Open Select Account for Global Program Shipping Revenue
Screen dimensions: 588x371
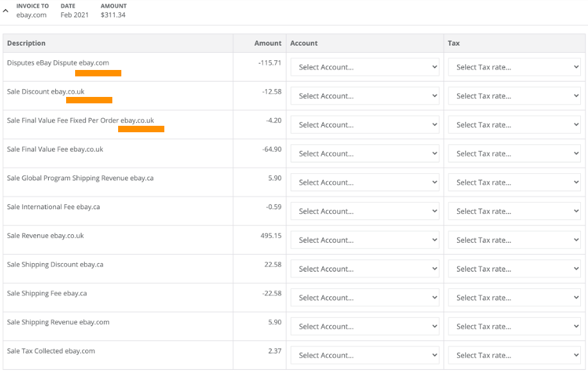(365, 182)
